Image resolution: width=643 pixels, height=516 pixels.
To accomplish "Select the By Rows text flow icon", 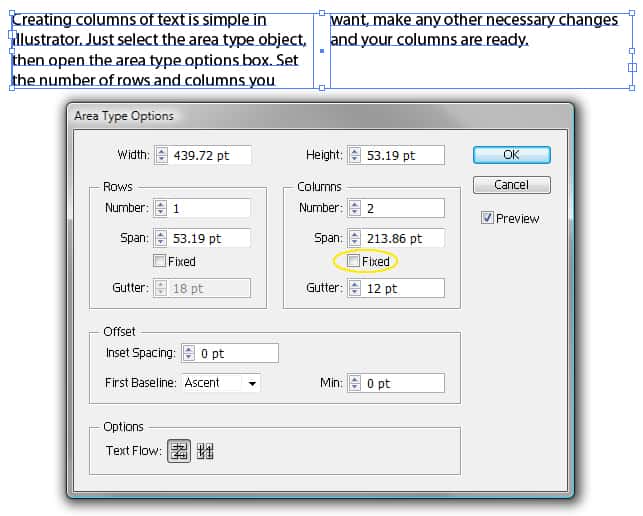I will (179, 451).
